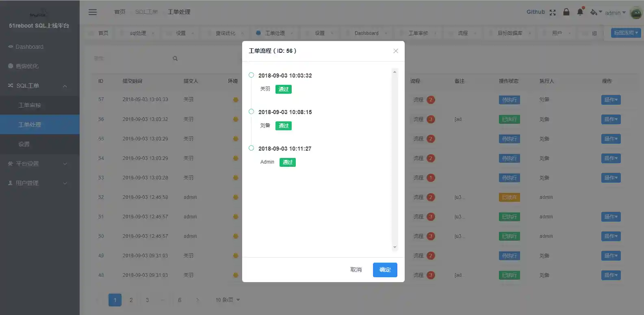Click the user avatar image

click(x=636, y=13)
